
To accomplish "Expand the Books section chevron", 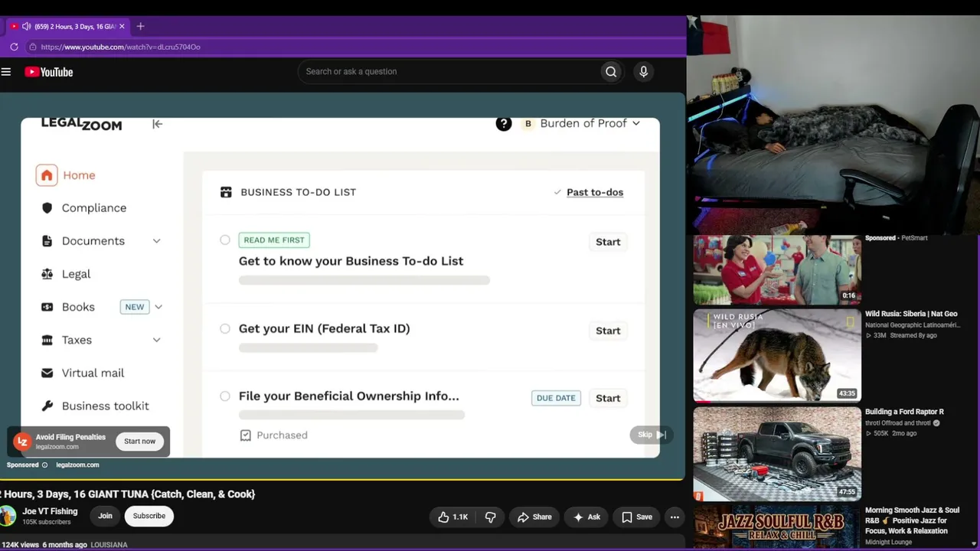I will [x=158, y=307].
